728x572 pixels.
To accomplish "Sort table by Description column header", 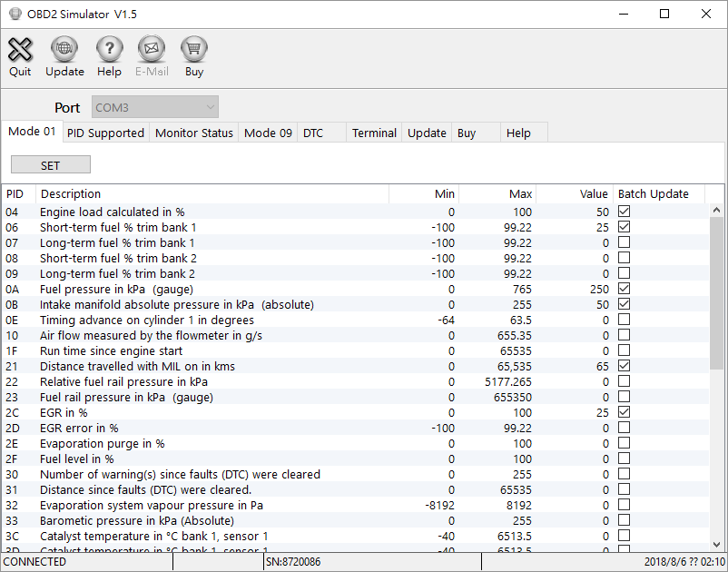I will pyautogui.click(x=212, y=193).
